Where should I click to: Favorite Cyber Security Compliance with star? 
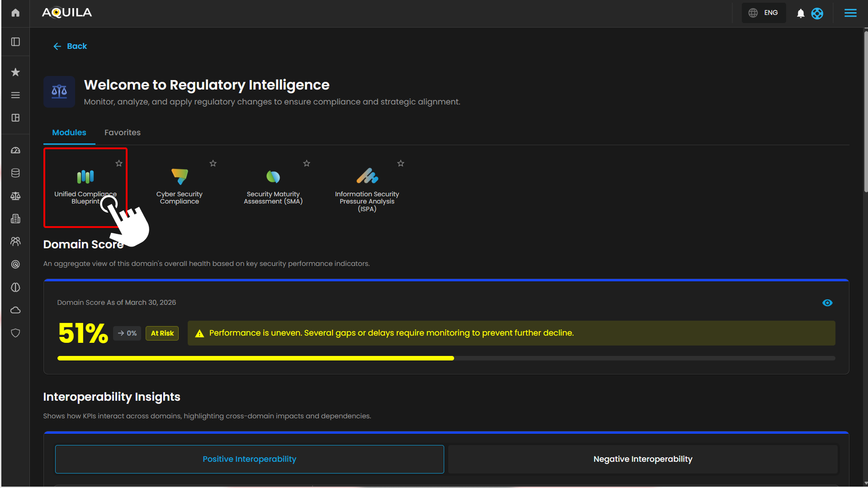(x=213, y=163)
